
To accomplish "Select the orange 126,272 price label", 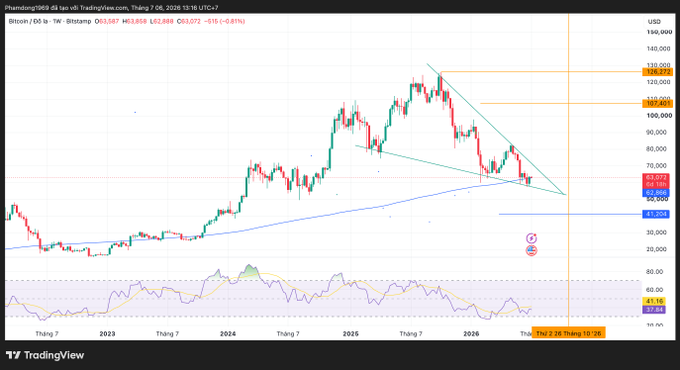I will pyautogui.click(x=657, y=72).
